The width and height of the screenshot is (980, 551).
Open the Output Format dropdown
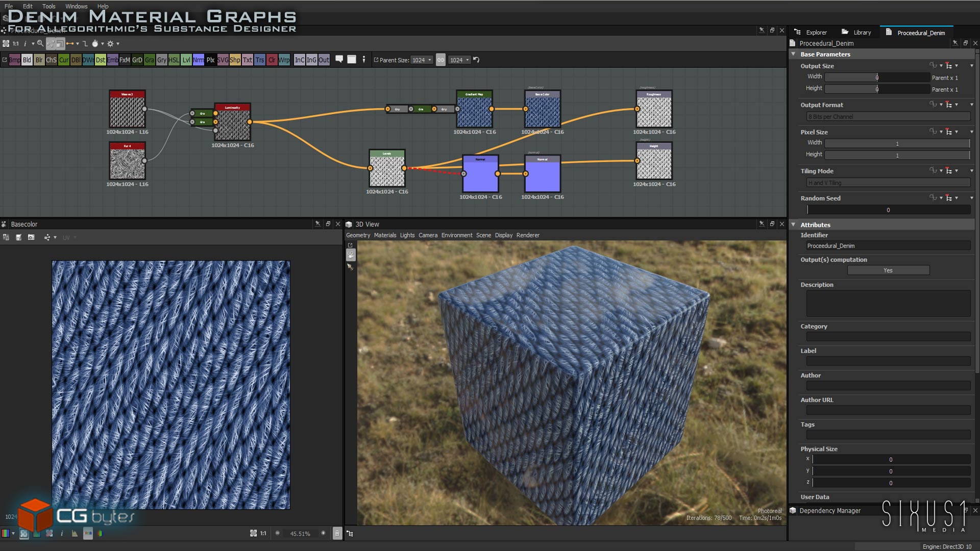(888, 117)
